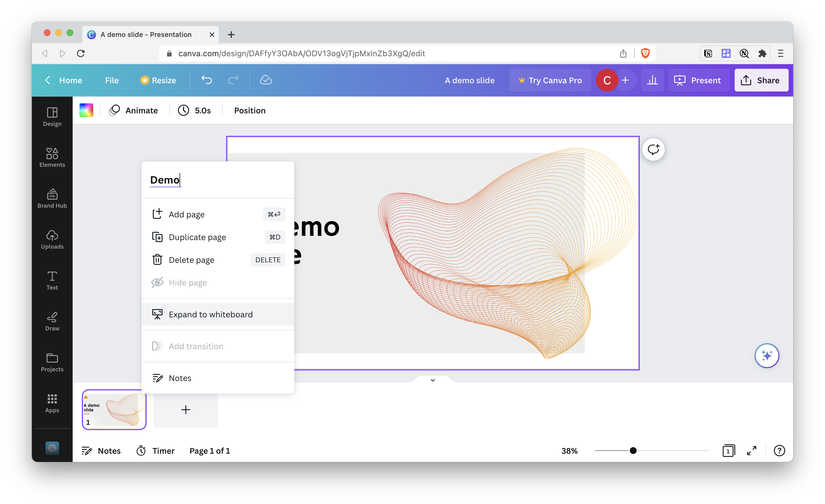Click Page 1 of 1 label
Screen dimensions: 825x504
pyautogui.click(x=210, y=450)
